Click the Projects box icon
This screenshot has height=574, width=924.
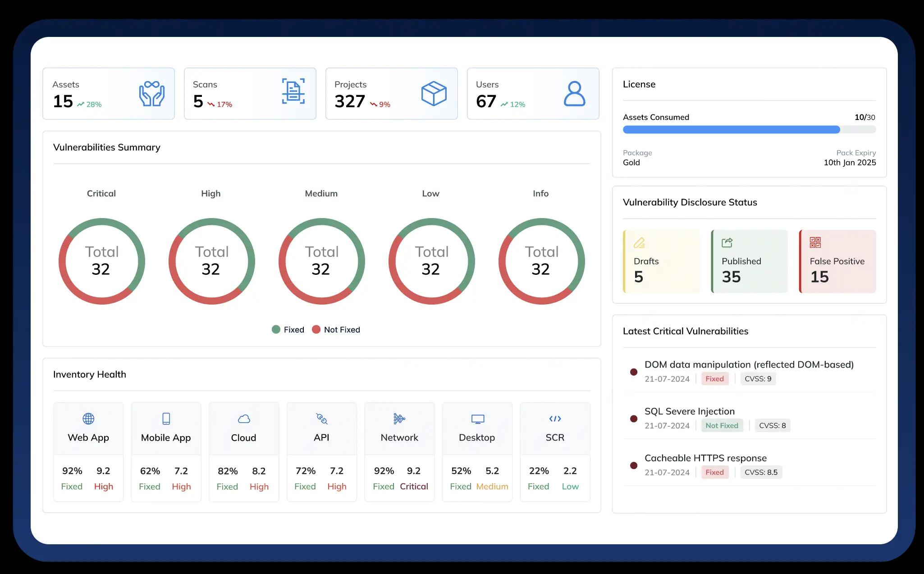click(434, 94)
